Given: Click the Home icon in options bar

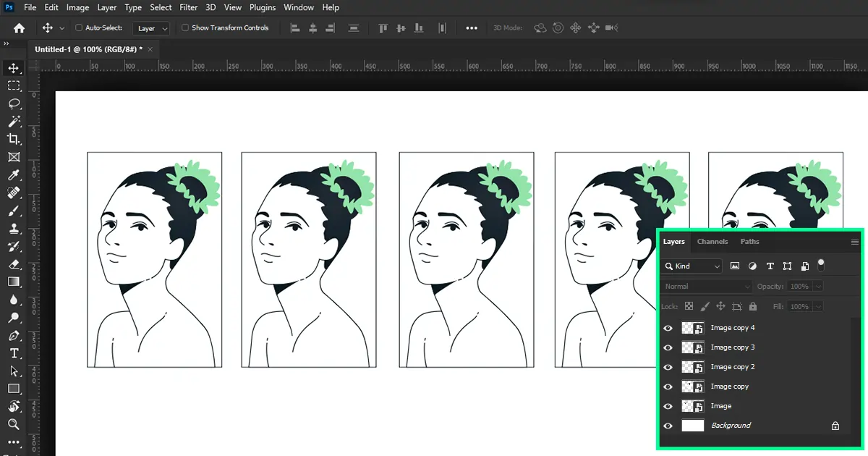Looking at the screenshot, I should coord(19,28).
